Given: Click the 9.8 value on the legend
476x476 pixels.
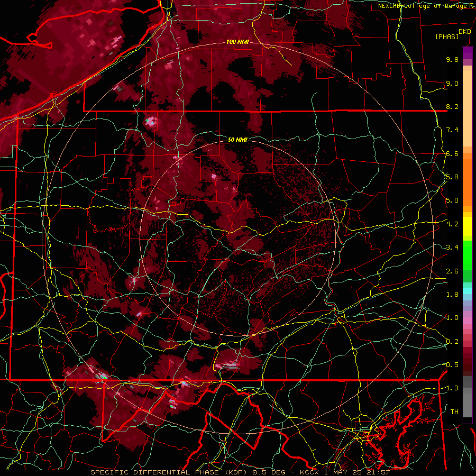Looking at the screenshot, I should point(452,59).
